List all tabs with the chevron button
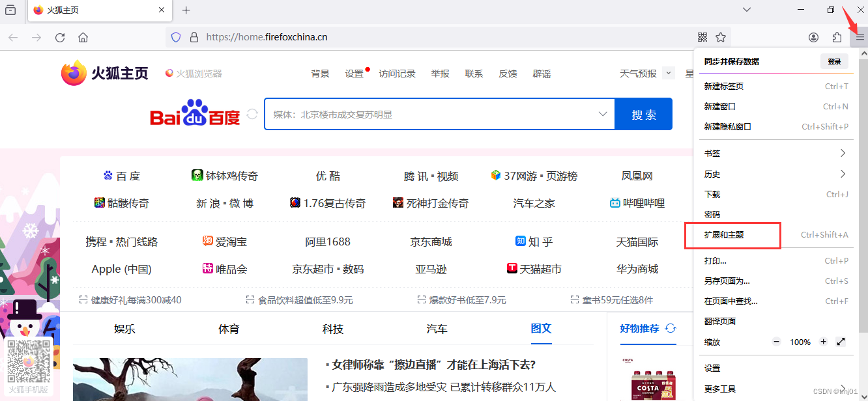The width and height of the screenshot is (868, 401). point(747,10)
